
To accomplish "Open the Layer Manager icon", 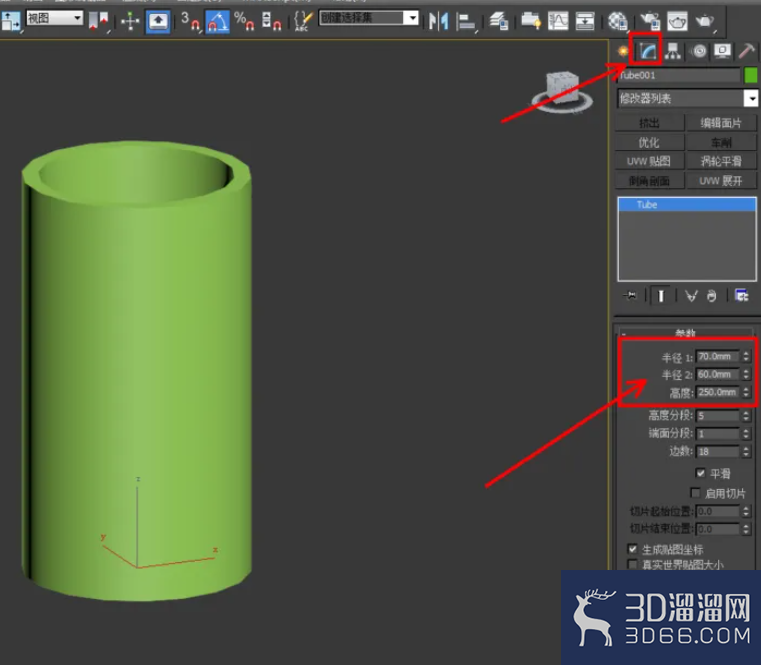I will click(499, 21).
